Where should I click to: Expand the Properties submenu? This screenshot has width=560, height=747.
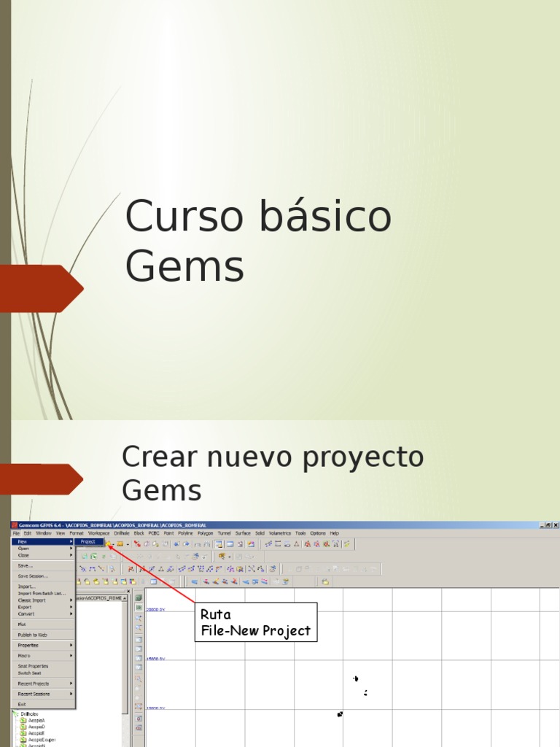coord(43,645)
